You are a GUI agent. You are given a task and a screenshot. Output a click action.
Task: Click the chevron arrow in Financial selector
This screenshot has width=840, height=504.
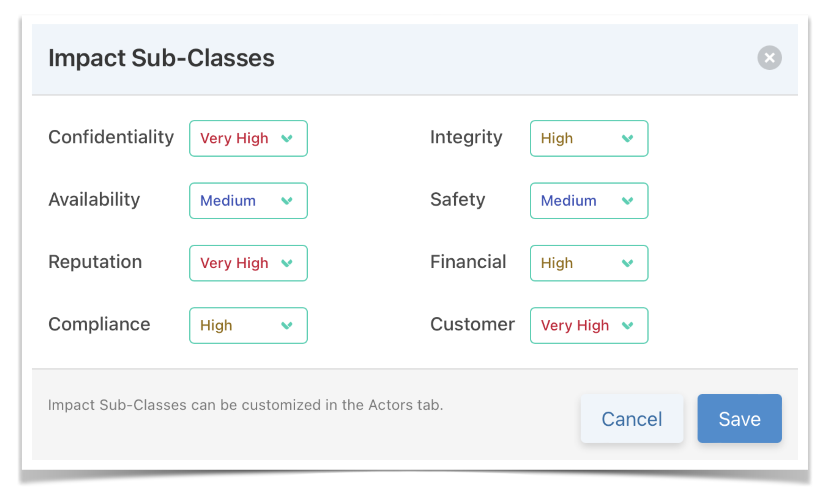pos(627,263)
